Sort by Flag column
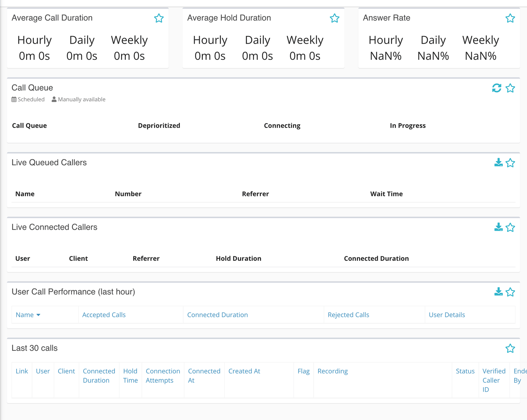This screenshot has width=527, height=420. point(304,371)
